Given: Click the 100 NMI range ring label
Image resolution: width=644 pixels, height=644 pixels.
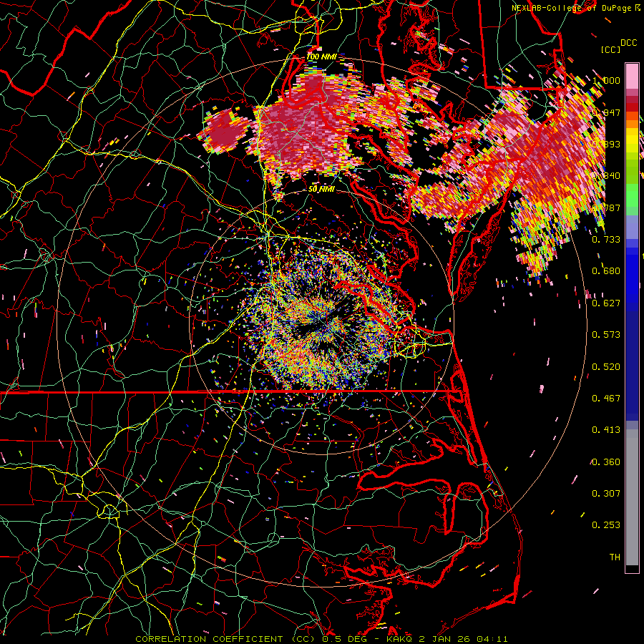Looking at the screenshot, I should pyautogui.click(x=321, y=57).
